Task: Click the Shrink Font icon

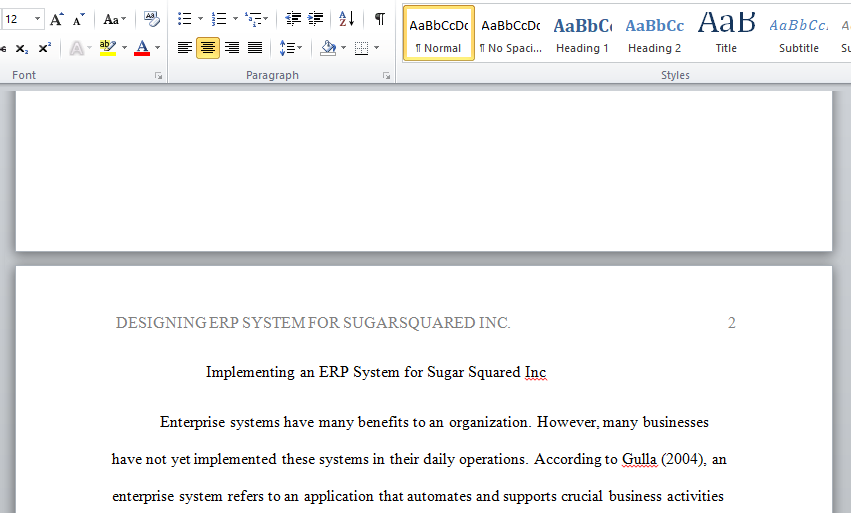Action: (79, 20)
